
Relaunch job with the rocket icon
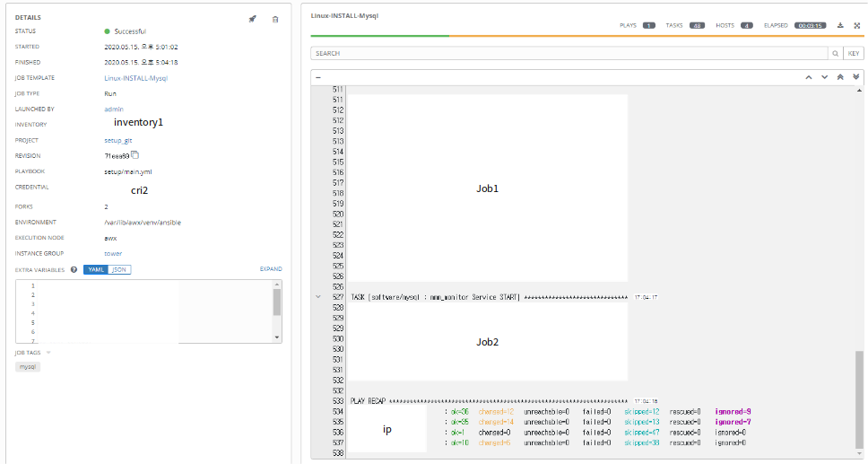pos(253,19)
